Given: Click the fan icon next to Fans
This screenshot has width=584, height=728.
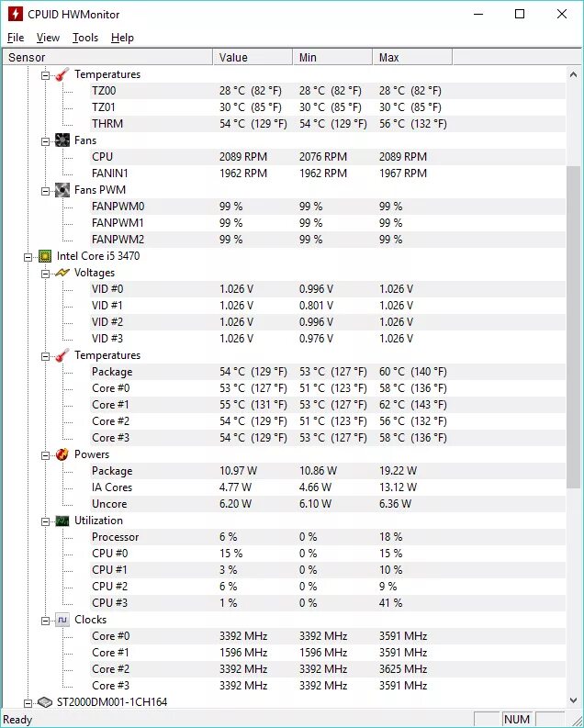Looking at the screenshot, I should (x=62, y=140).
